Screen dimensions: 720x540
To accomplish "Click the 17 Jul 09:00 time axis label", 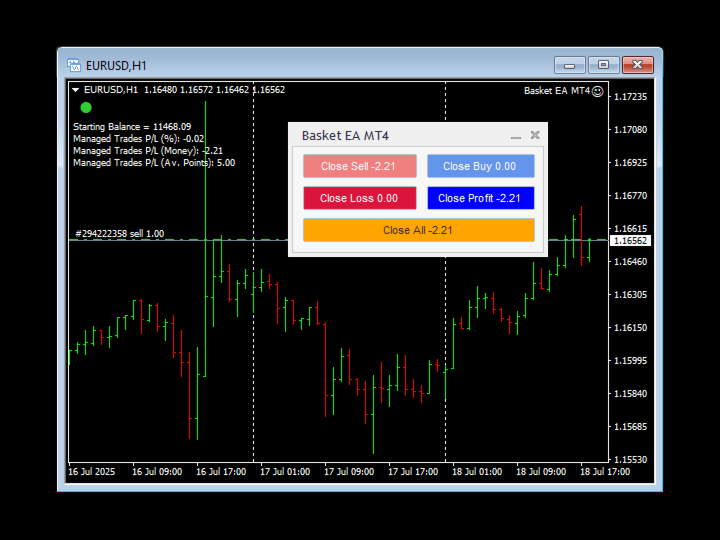I will pyautogui.click(x=349, y=472).
